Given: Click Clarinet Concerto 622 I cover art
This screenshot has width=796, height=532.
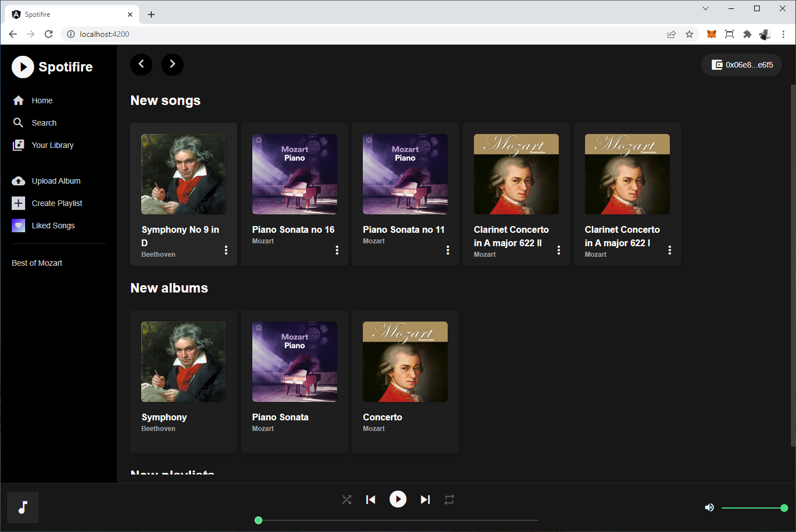Looking at the screenshot, I should coord(627,174).
